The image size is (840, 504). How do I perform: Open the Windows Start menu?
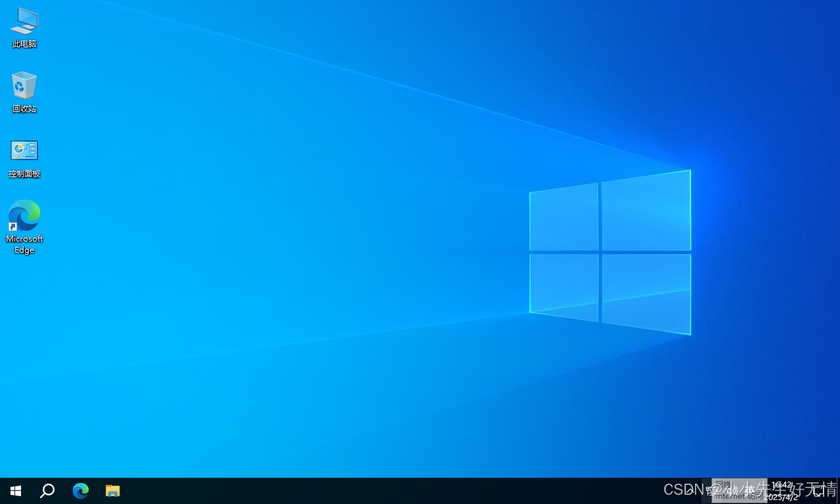pyautogui.click(x=16, y=491)
